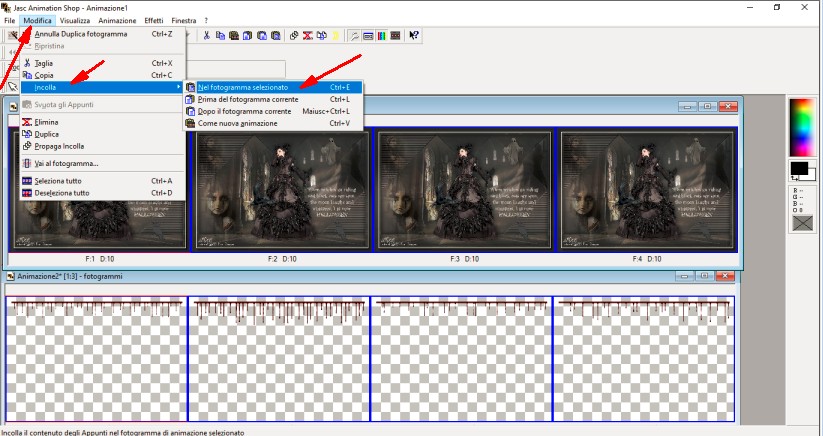
Task: Select Dopo il fotogramma corrente
Action: pos(272,111)
